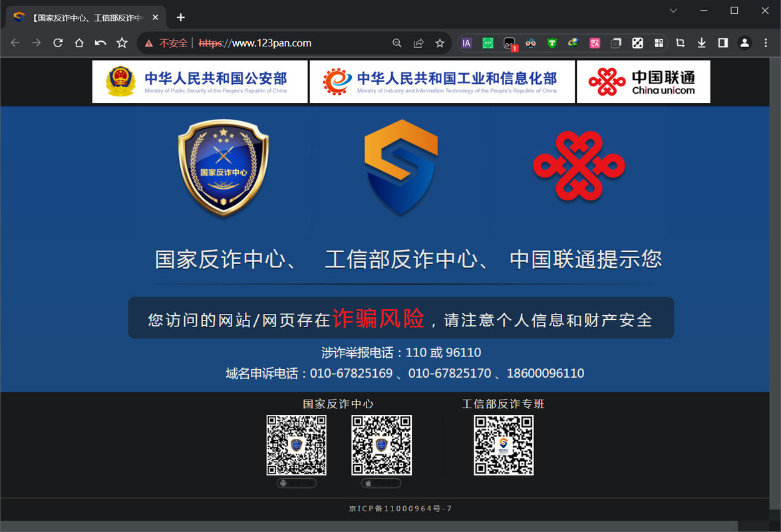
Task: Click the 国家反诈中心 heading above QR codes
Action: pyautogui.click(x=338, y=404)
